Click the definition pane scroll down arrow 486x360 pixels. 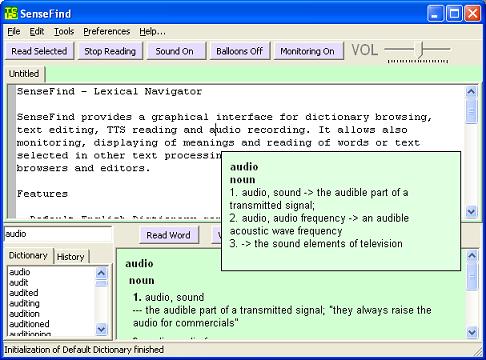coord(472,332)
